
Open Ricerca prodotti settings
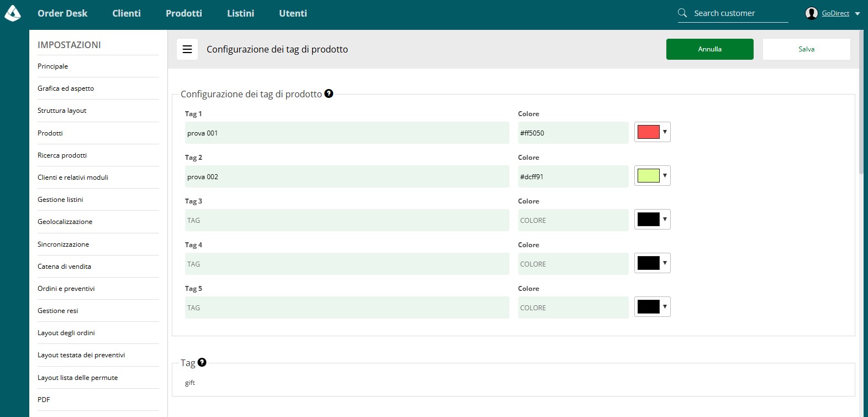pos(98,155)
